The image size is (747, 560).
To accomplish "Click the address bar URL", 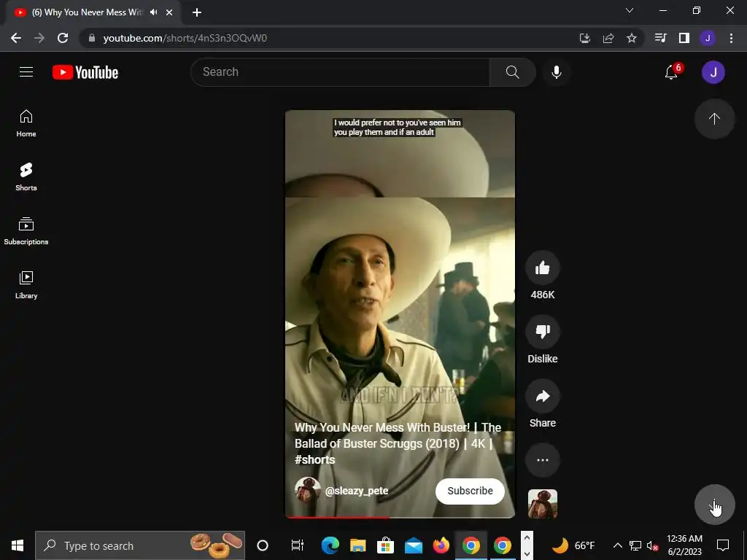I will pos(185,38).
